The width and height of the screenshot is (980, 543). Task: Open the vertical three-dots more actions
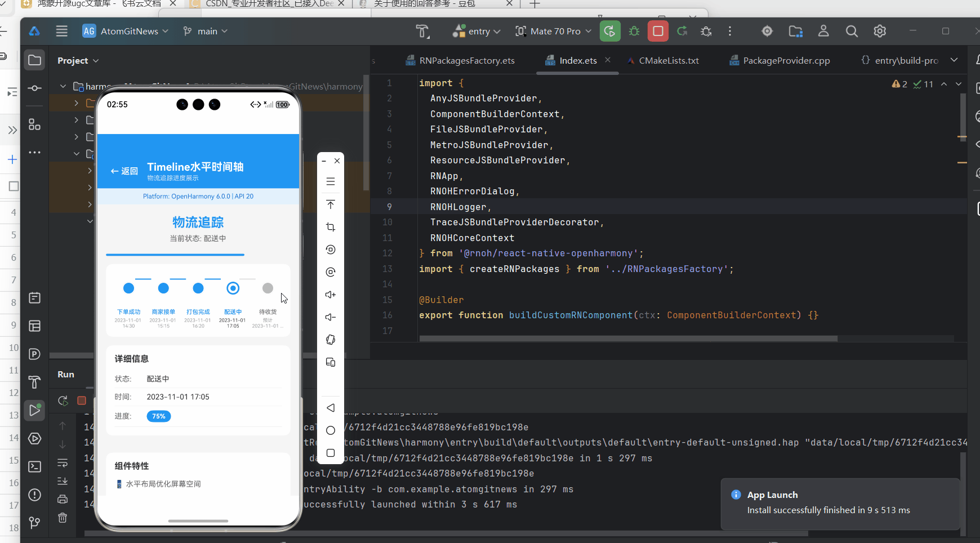point(730,31)
